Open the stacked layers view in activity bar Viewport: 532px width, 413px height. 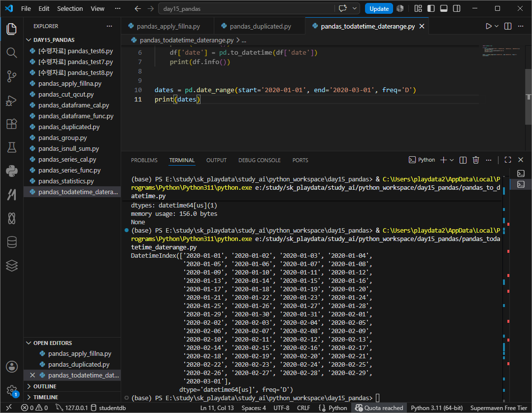pos(11,265)
